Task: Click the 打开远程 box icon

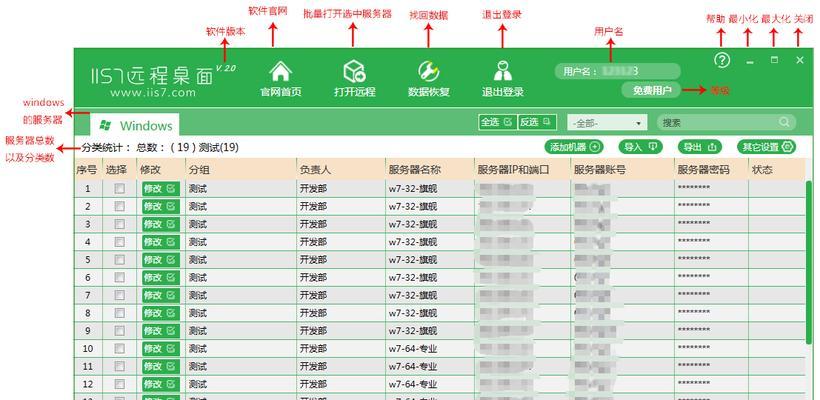Action: pyautogui.click(x=354, y=71)
